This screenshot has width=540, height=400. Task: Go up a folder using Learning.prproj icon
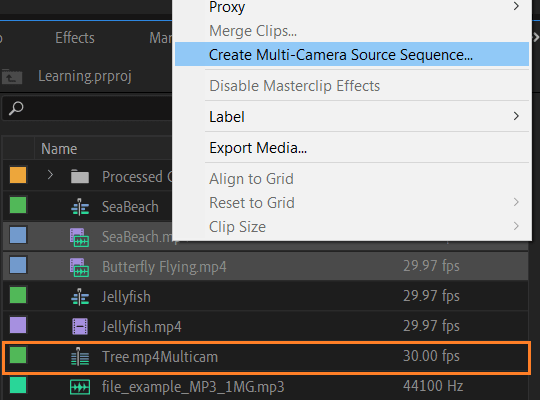(x=12, y=76)
